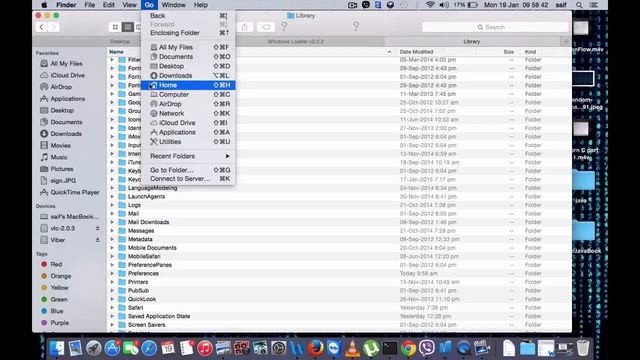
Task: Go back with the toolbar chevron
Action: pyautogui.click(x=41, y=27)
